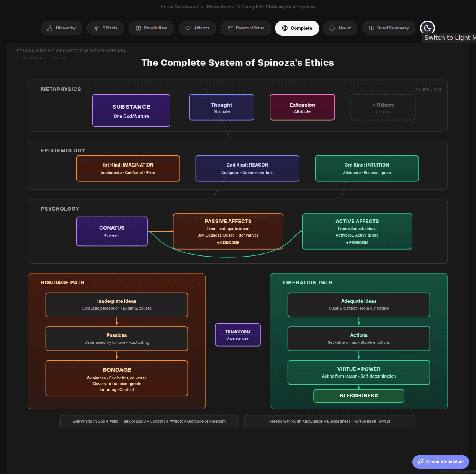Click the 3rd Kind: INTUITION box
Image resolution: width=476 pixels, height=474 pixels.
367,168
